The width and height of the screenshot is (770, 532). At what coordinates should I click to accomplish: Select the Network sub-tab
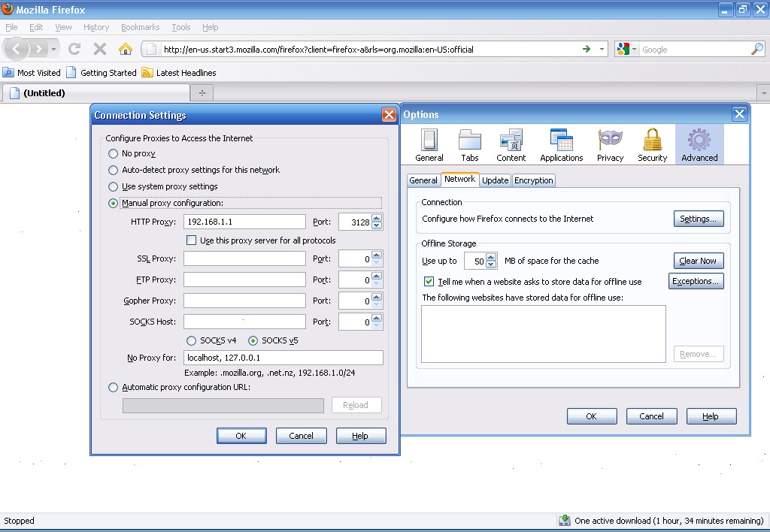[459, 179]
